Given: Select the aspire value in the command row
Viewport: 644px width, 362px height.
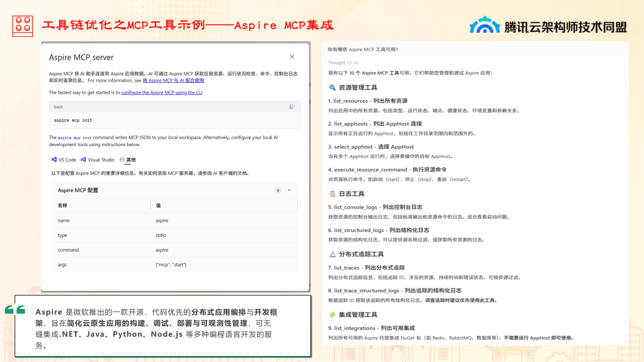Looking at the screenshot, I should pyautogui.click(x=162, y=250).
